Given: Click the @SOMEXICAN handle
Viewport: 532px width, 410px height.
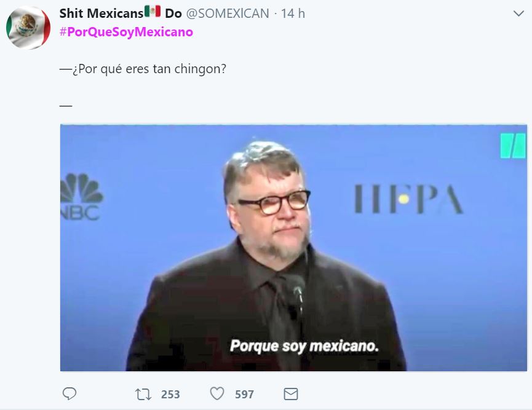Looking at the screenshot, I should (x=228, y=14).
